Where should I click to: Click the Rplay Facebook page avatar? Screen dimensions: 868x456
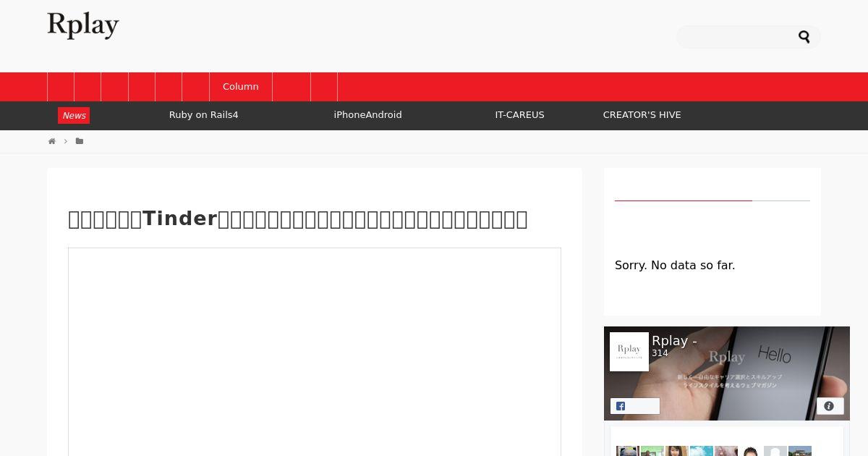[x=629, y=352]
